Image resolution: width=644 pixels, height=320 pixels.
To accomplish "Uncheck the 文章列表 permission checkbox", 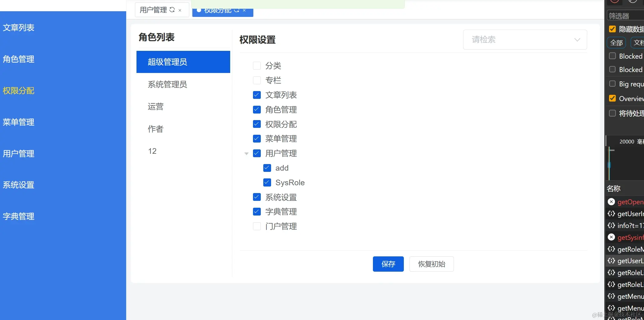I will 257,95.
